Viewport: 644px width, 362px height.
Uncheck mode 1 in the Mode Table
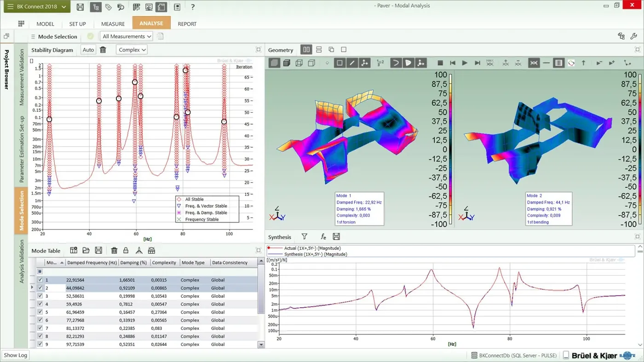pos(40,280)
